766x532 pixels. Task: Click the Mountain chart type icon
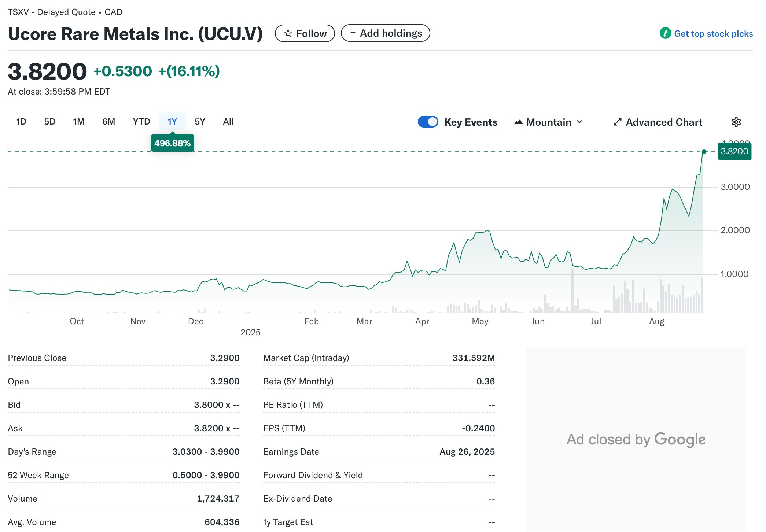pos(518,122)
